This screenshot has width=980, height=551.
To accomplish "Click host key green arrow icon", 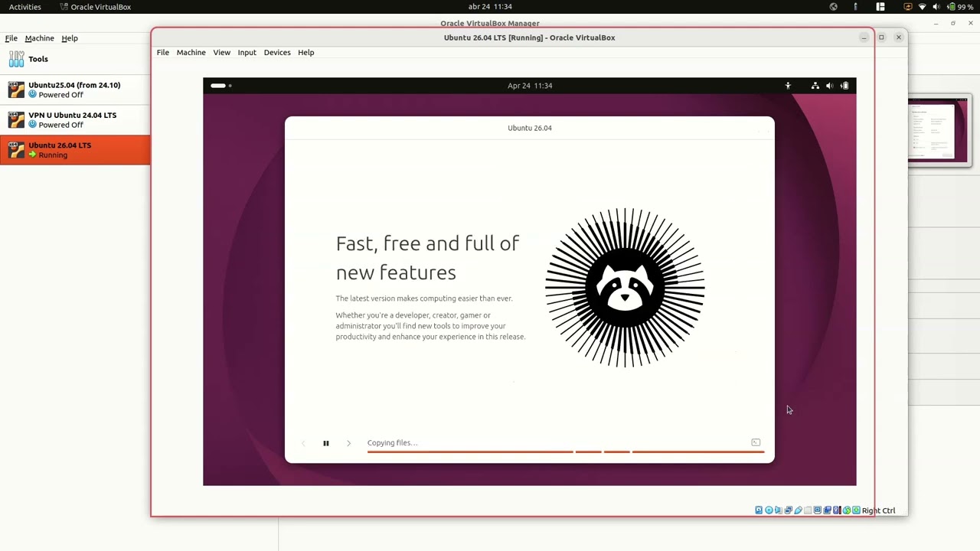I will (x=856, y=510).
